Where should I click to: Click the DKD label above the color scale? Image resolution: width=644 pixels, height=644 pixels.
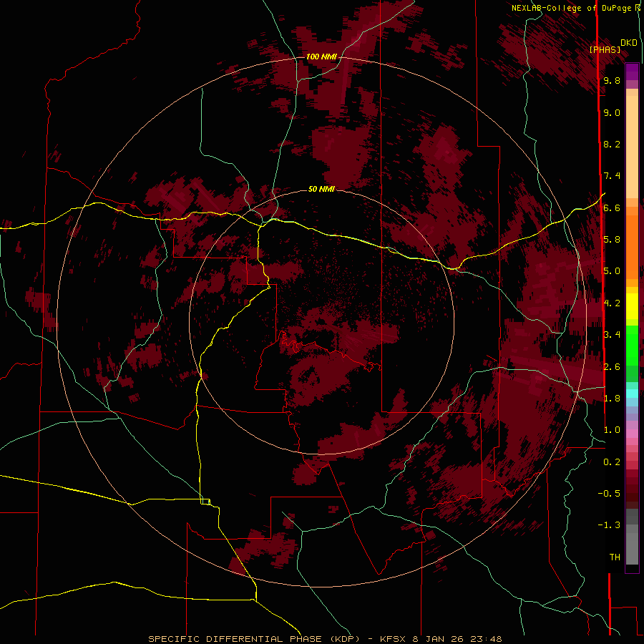(x=629, y=43)
